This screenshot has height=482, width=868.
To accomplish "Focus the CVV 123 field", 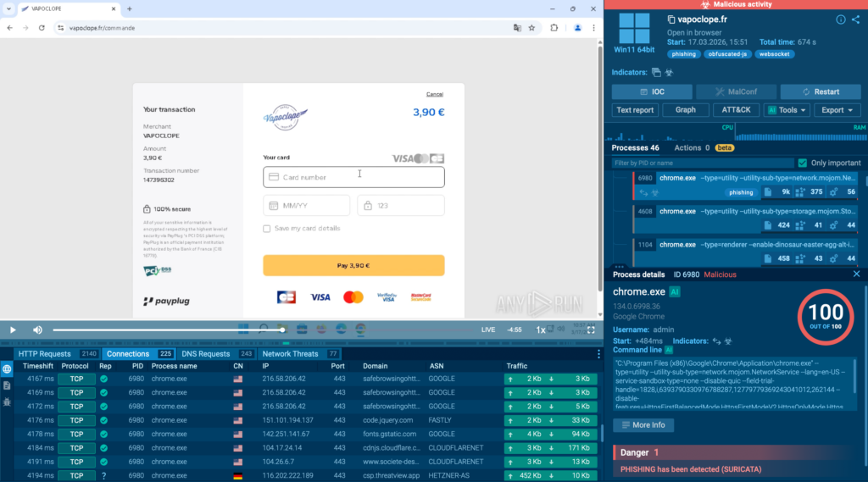I will [x=401, y=205].
